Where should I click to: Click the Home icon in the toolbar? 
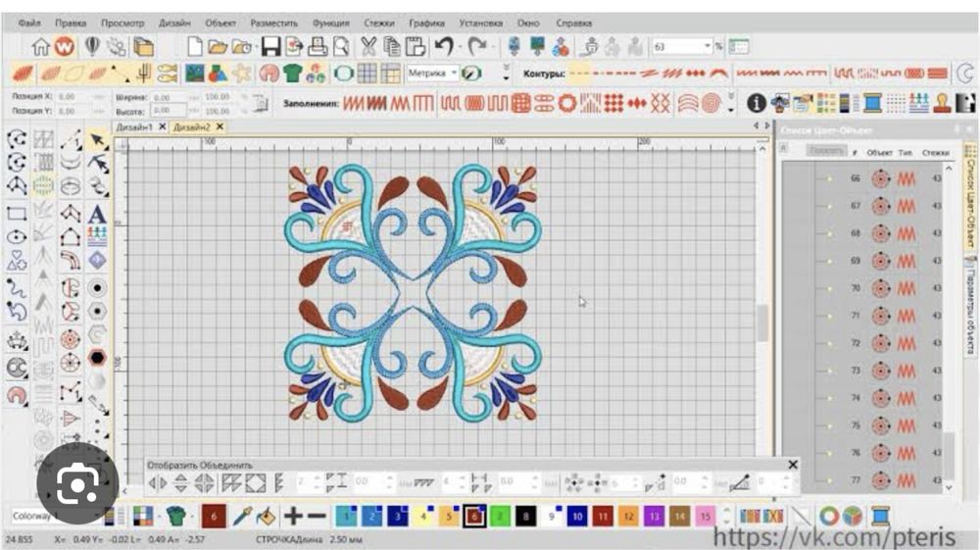[x=40, y=46]
